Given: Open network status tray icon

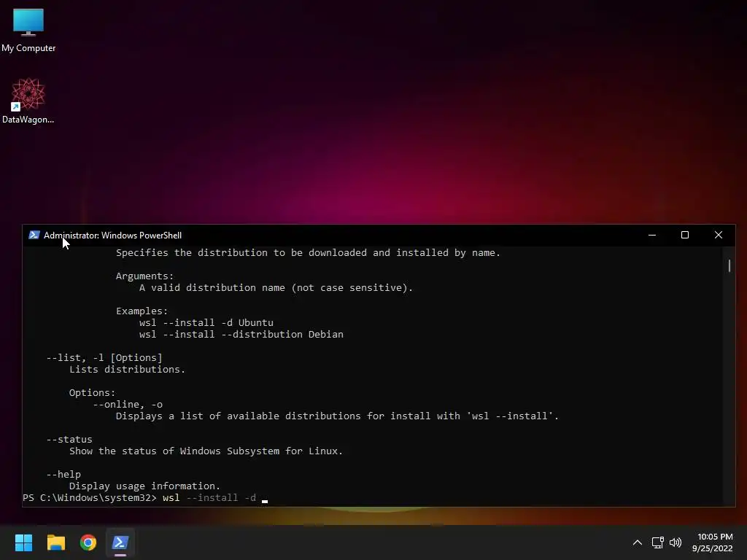Looking at the screenshot, I should (x=658, y=542).
